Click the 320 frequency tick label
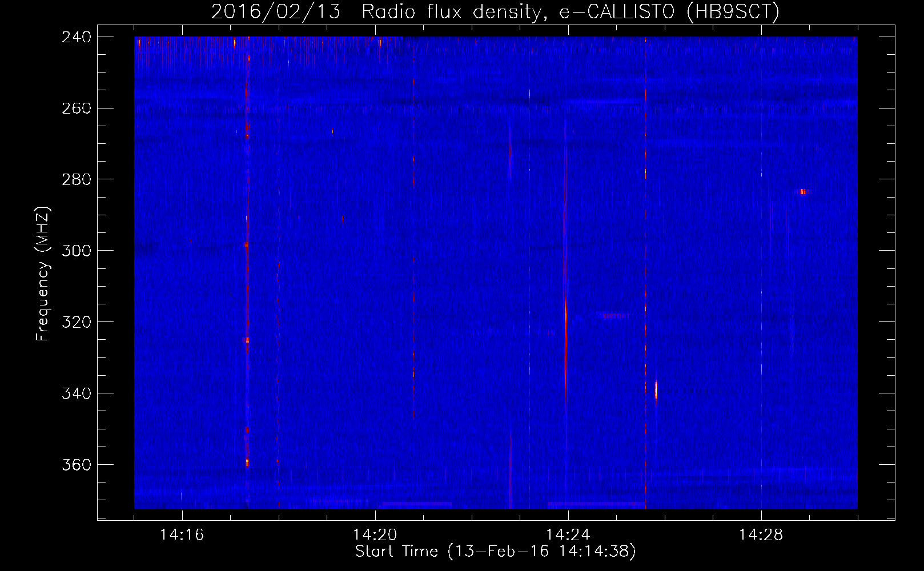 click(77, 323)
